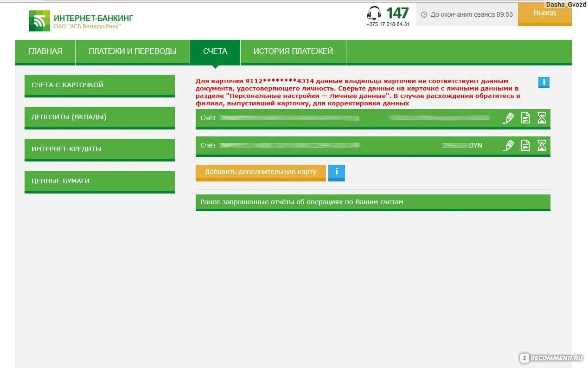Viewport: 588px width, 368px height.
Task: Click the red card data mismatch warning text
Action: [x=358, y=92]
